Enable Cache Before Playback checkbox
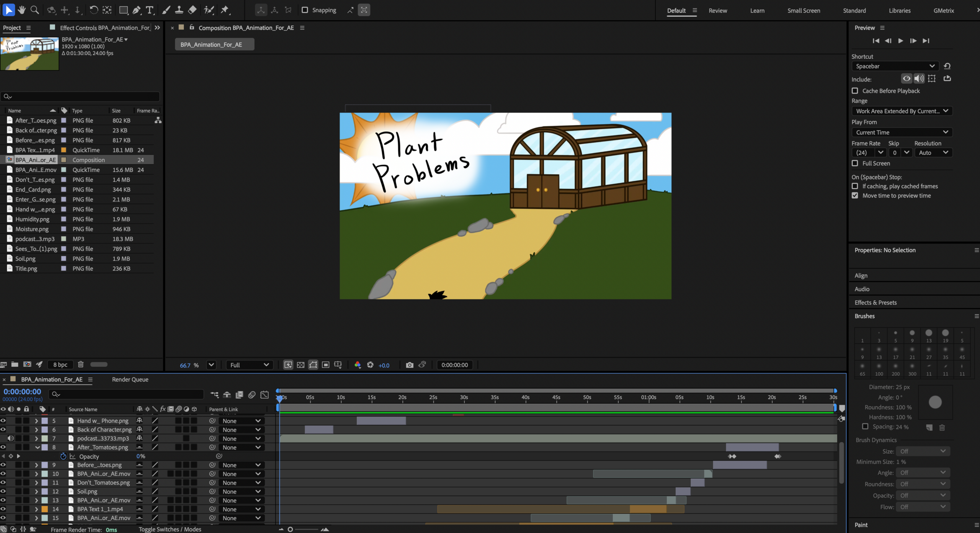This screenshot has height=533, width=980. (855, 91)
